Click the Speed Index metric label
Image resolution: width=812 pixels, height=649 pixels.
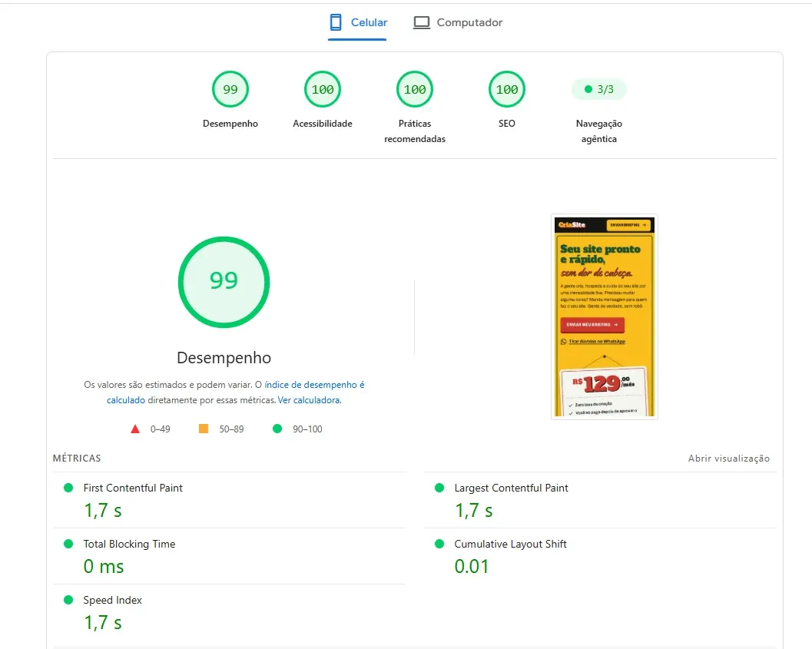pos(112,601)
